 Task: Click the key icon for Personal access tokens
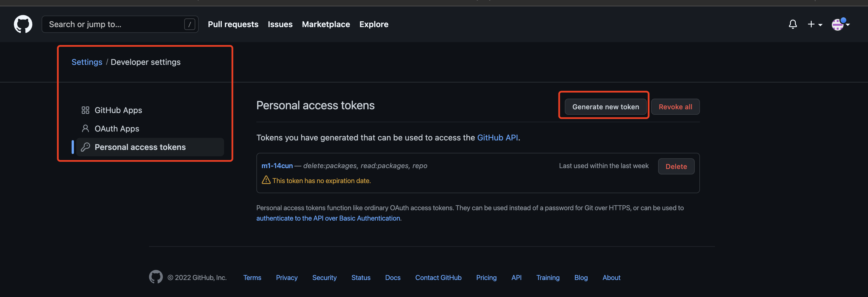[85, 147]
